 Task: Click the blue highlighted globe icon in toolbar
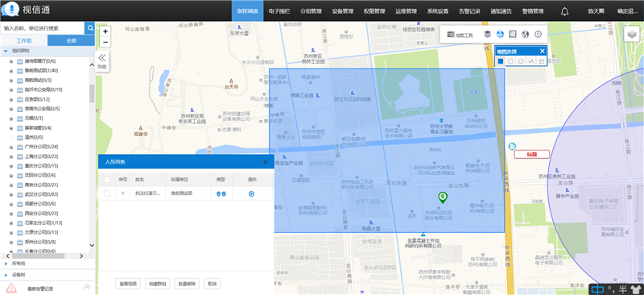[x=500, y=34]
